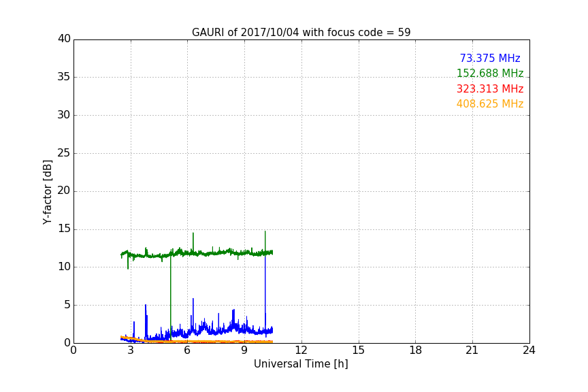Image resolution: width=588 pixels, height=392 pixels.
Task: Click the x-axis tick value 6
Action: tap(187, 350)
